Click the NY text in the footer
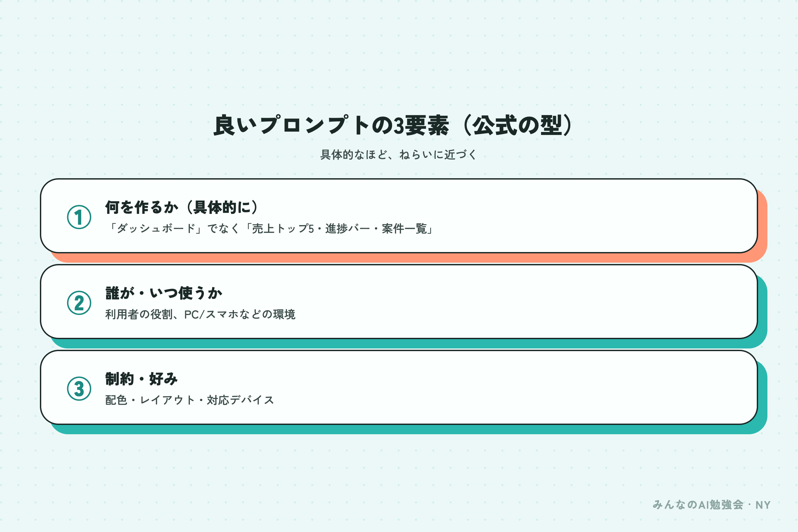Viewport: 798px width, 532px height. (x=763, y=505)
